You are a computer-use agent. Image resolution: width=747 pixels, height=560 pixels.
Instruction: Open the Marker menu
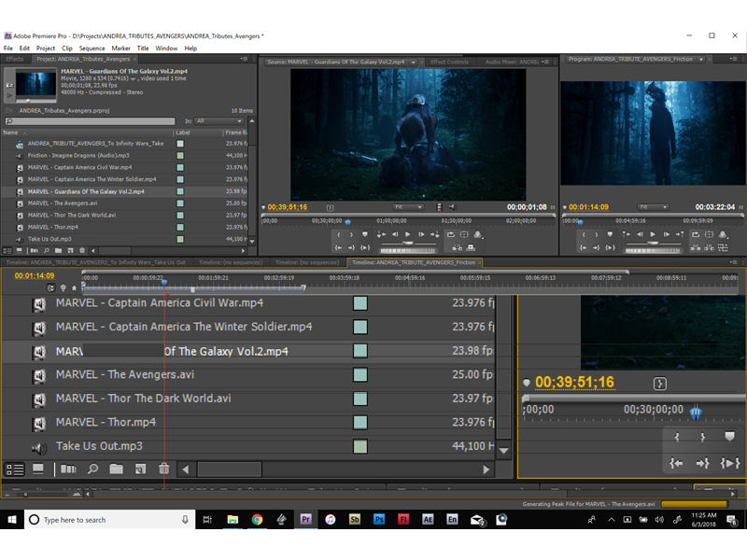[x=121, y=49]
